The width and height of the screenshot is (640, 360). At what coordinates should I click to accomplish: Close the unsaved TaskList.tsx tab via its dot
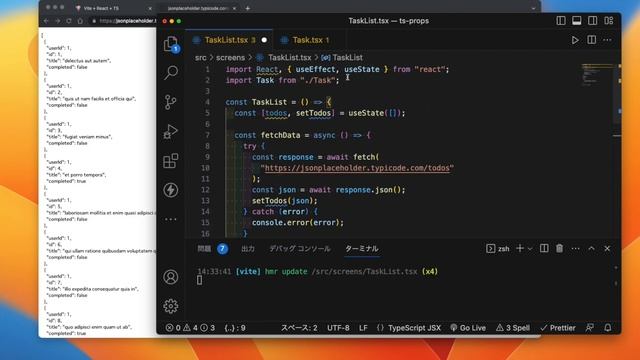(x=264, y=40)
